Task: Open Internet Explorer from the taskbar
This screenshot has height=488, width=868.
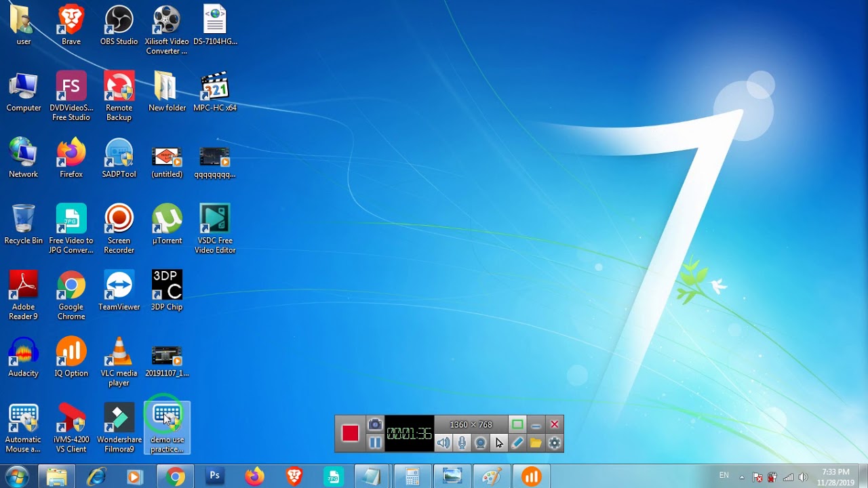Action: [x=96, y=476]
